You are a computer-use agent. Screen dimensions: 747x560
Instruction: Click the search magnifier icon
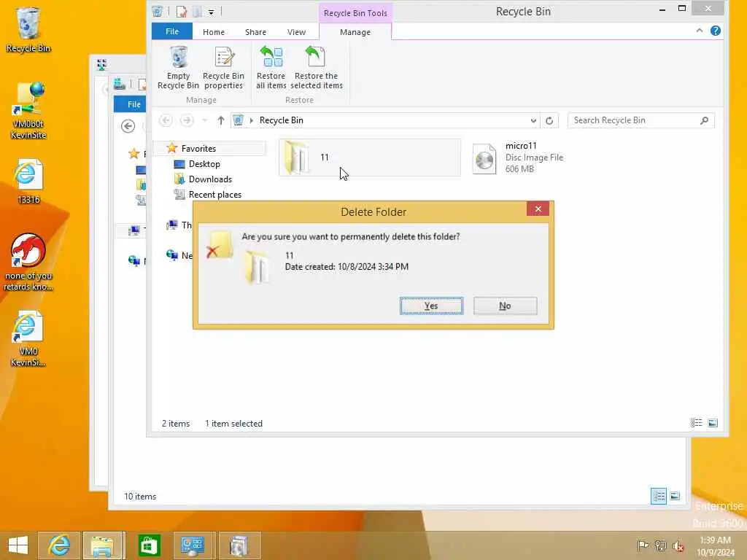coord(705,120)
